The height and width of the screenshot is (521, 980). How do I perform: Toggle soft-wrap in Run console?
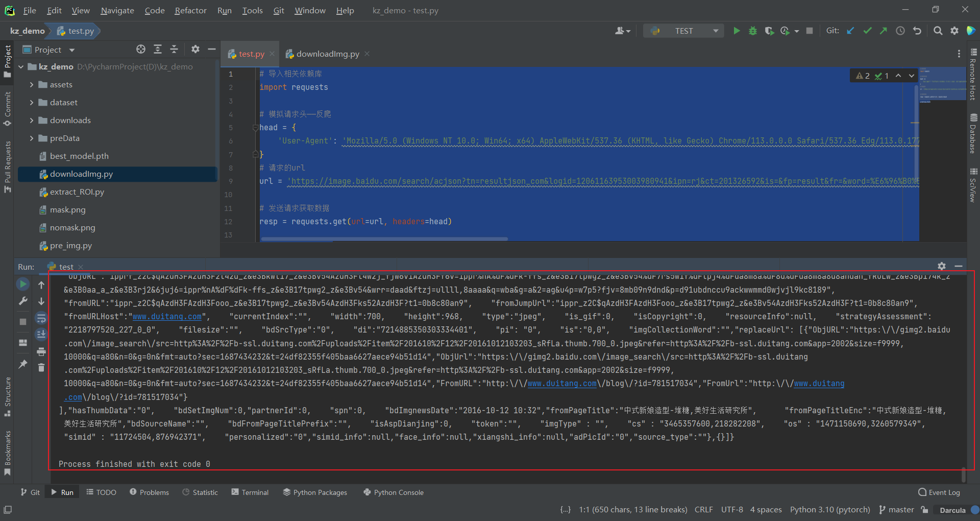(x=41, y=318)
